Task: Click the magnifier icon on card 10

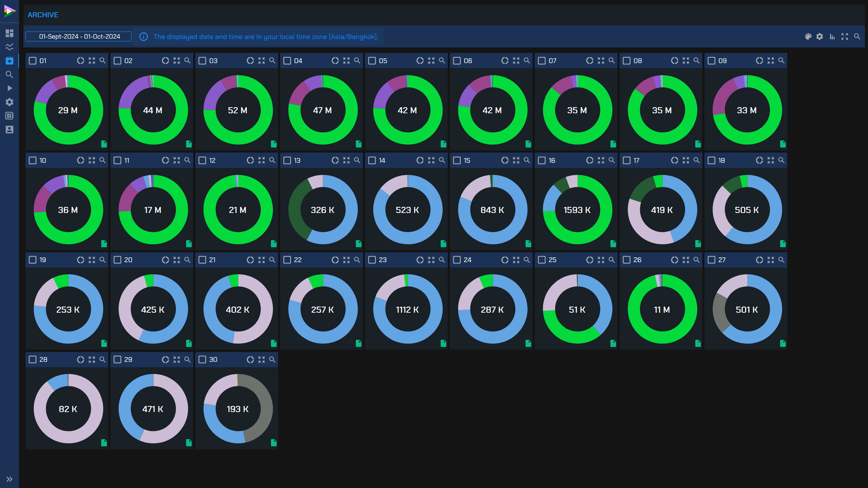Action: point(103,160)
